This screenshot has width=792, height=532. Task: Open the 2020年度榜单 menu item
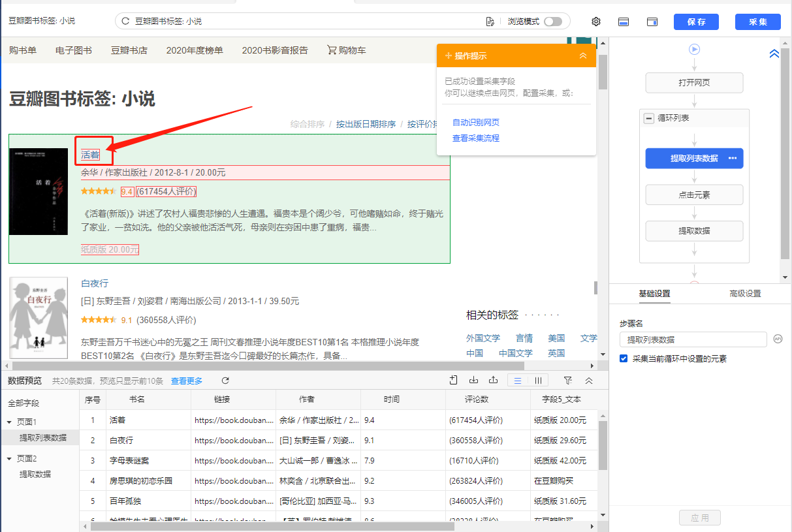pyautogui.click(x=195, y=50)
